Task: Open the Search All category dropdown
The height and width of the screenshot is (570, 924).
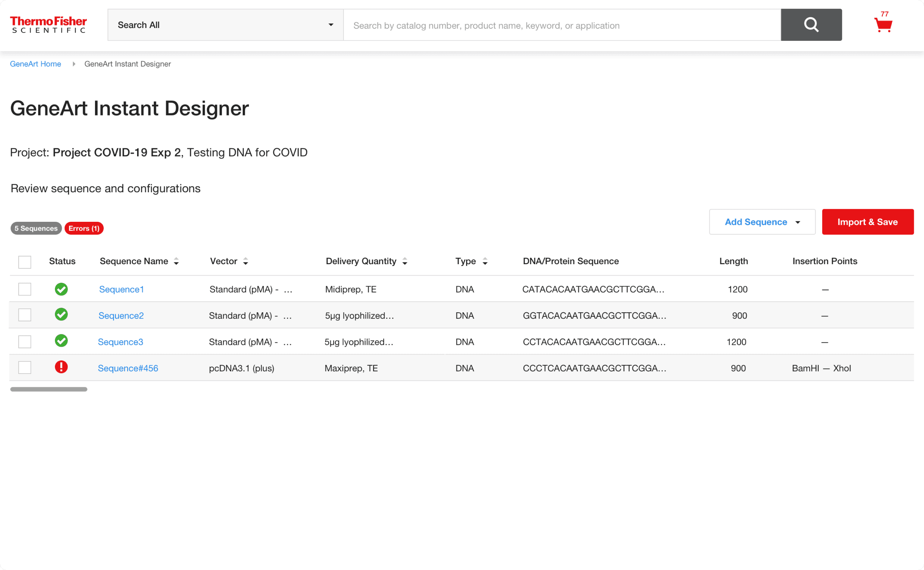Action: click(x=225, y=25)
